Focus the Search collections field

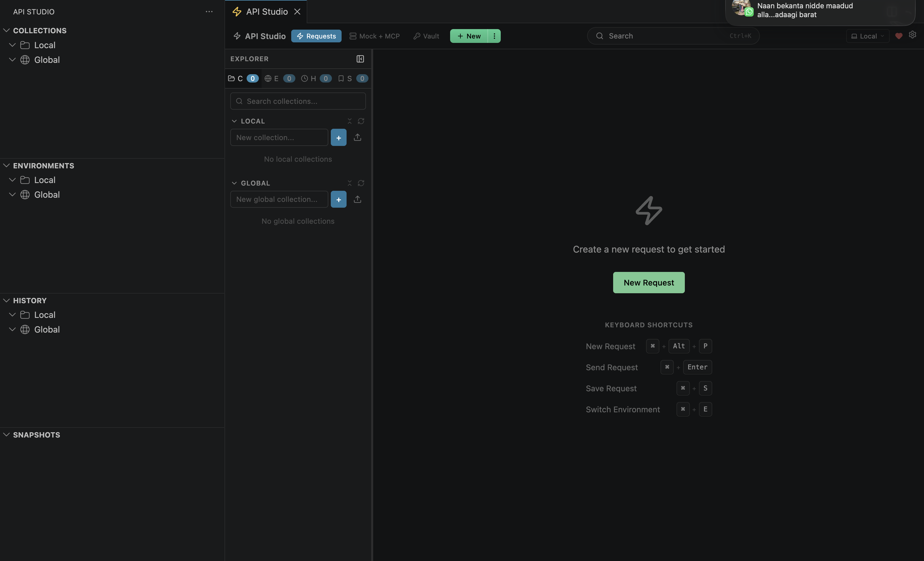click(298, 101)
